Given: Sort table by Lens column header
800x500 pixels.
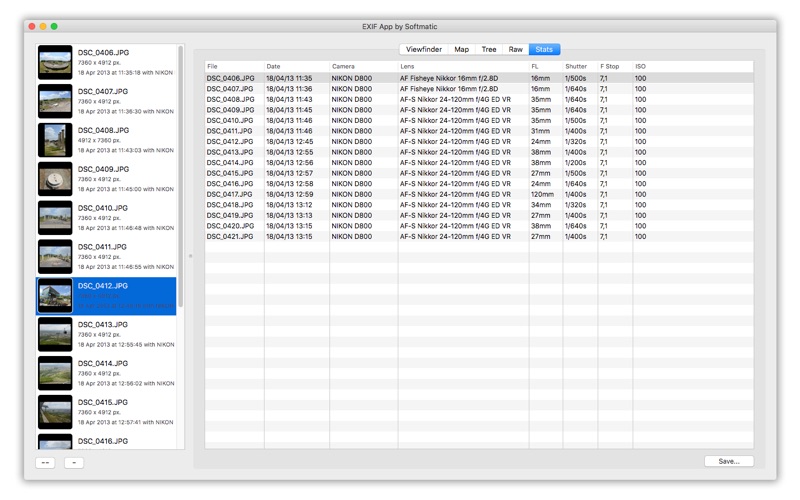Looking at the screenshot, I should (464, 66).
